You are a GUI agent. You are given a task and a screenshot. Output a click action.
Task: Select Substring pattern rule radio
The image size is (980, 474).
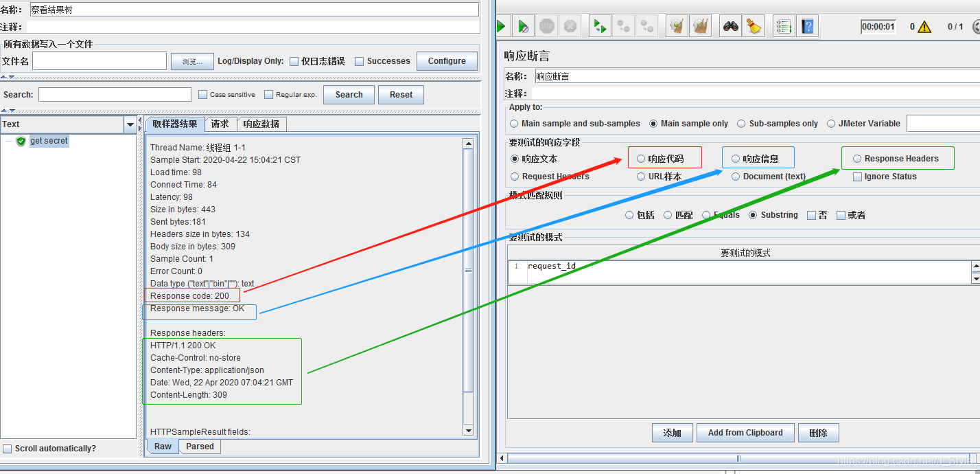tap(753, 215)
